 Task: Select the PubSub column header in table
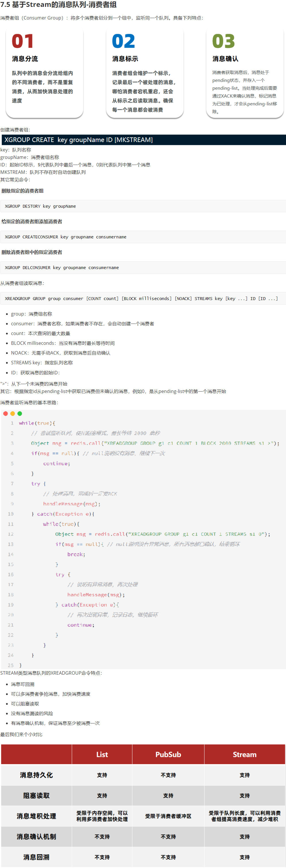tap(168, 754)
